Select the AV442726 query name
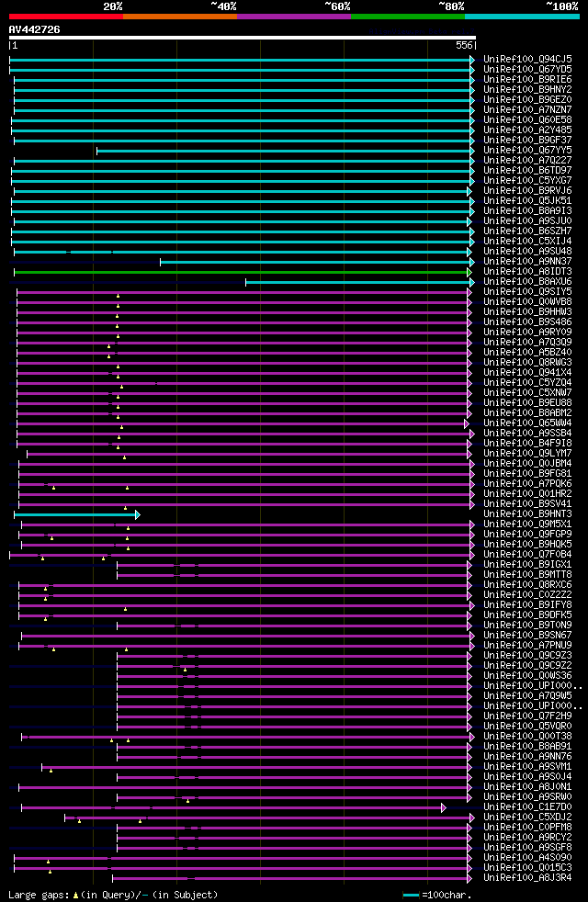 [35, 30]
